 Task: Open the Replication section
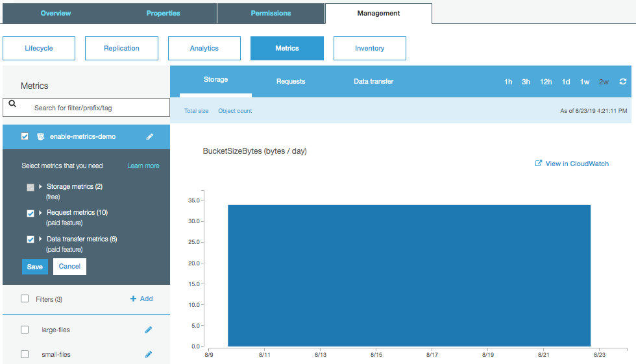pos(122,48)
